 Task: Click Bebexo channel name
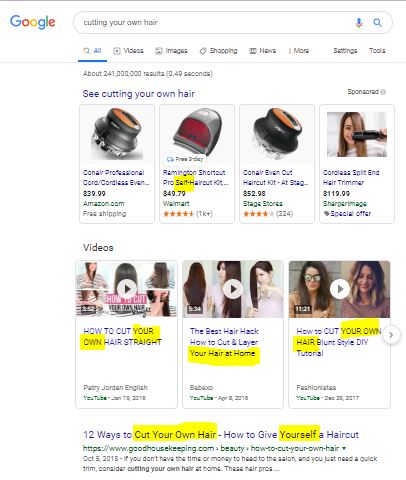[201, 388]
